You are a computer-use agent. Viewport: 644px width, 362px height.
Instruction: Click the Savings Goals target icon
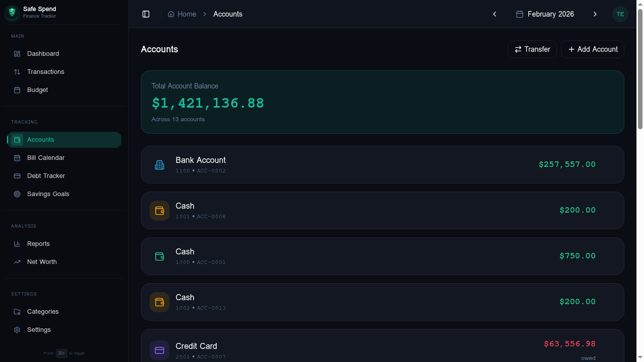click(x=17, y=194)
